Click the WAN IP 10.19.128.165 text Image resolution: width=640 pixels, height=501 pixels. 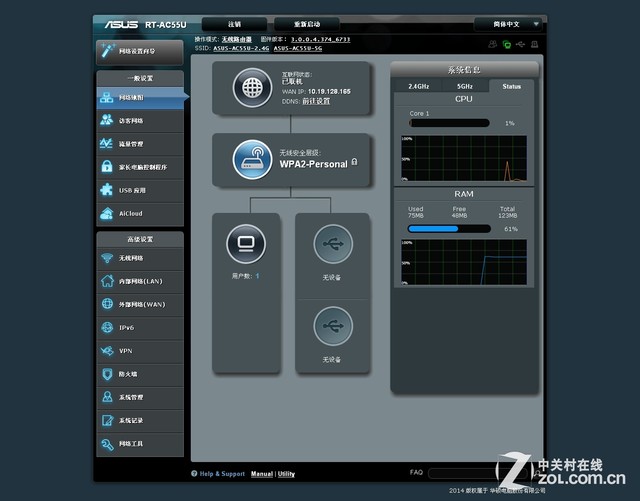coord(329,91)
